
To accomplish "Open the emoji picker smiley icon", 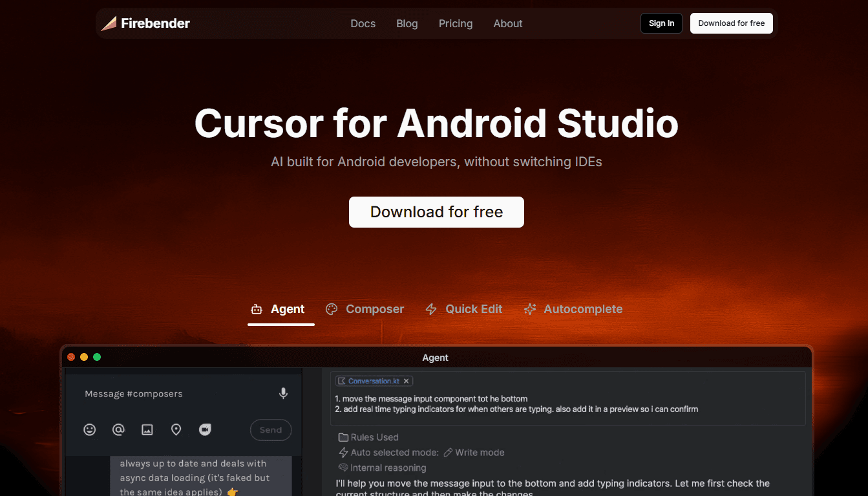I will click(90, 429).
